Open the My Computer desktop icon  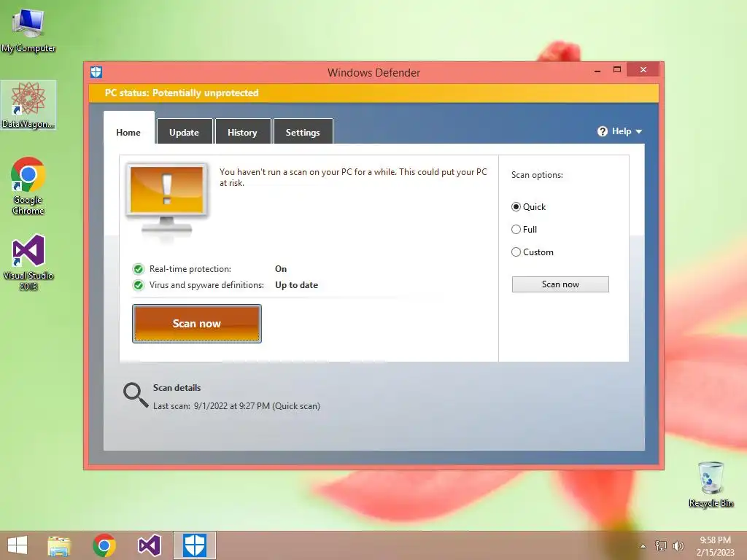[28, 31]
